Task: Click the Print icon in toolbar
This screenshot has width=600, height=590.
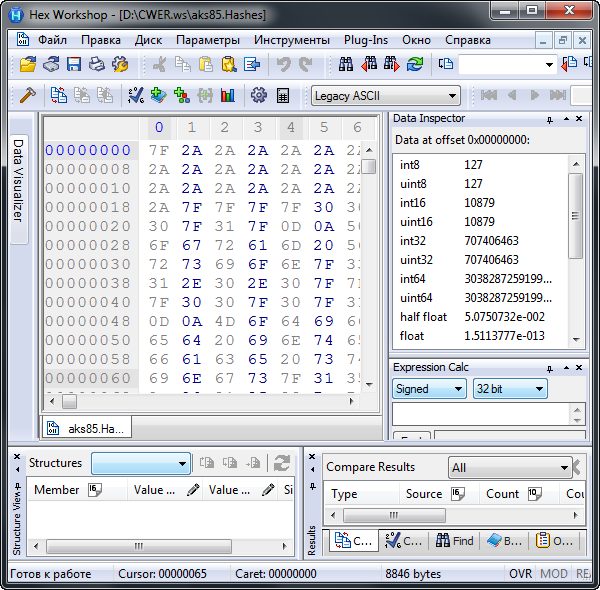Action: click(x=97, y=65)
